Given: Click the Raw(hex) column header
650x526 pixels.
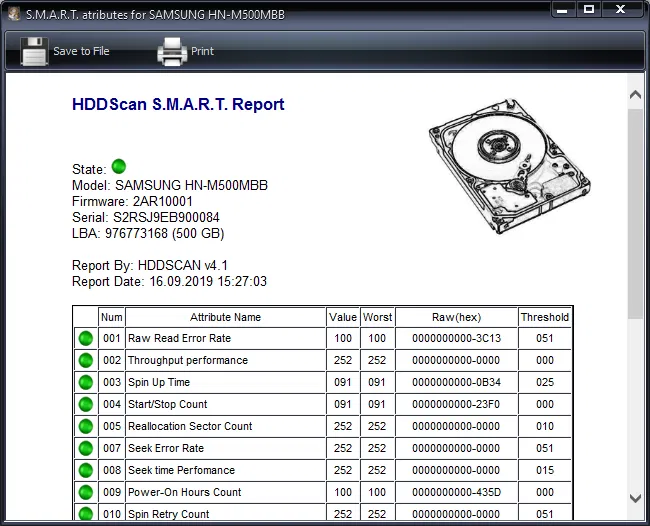Looking at the screenshot, I should (456, 317).
